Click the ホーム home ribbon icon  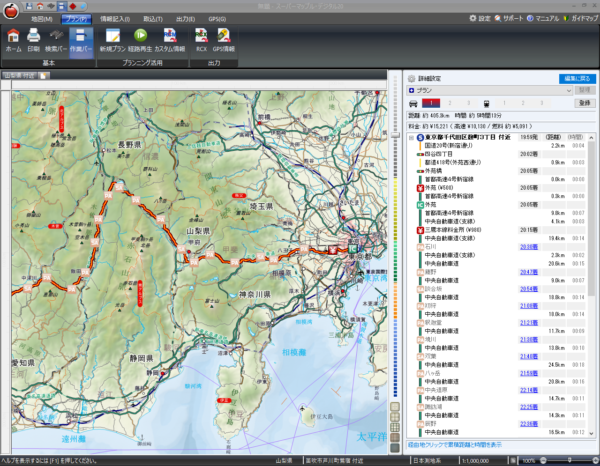tap(13, 40)
